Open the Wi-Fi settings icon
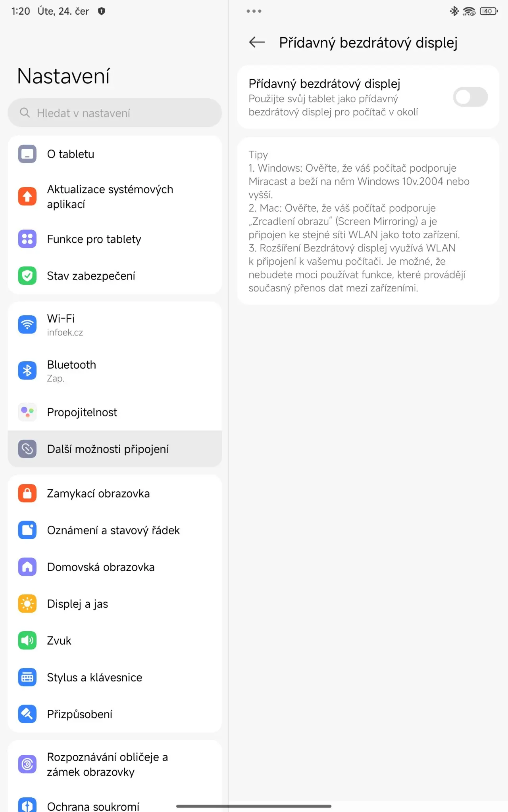Viewport: 508px width, 812px height. point(27,325)
